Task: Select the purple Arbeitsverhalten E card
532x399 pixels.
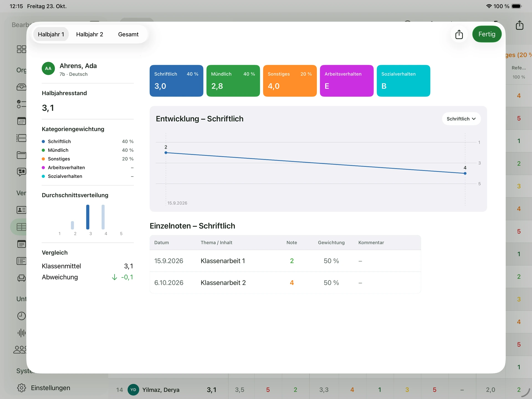Action: (x=346, y=81)
